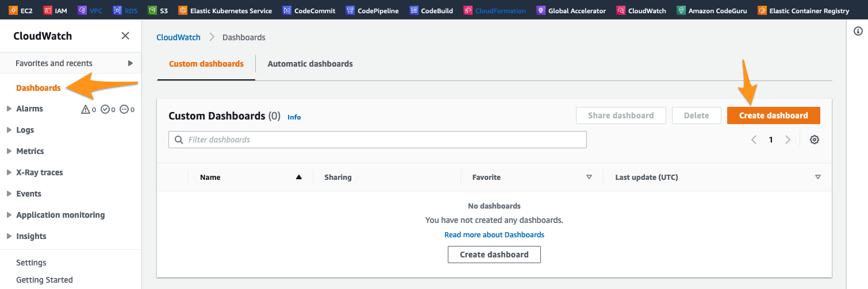Screen dimensions: 868x289
Task: Open Getting Started in the sidebar
Action: (x=44, y=280)
